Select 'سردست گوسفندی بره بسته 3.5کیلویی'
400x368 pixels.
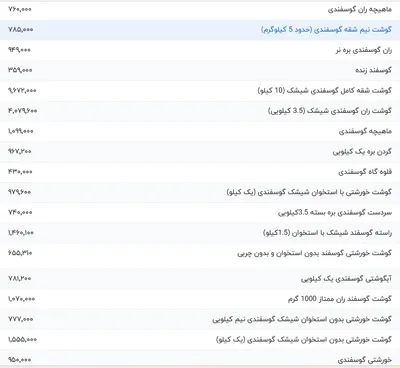click(335, 213)
